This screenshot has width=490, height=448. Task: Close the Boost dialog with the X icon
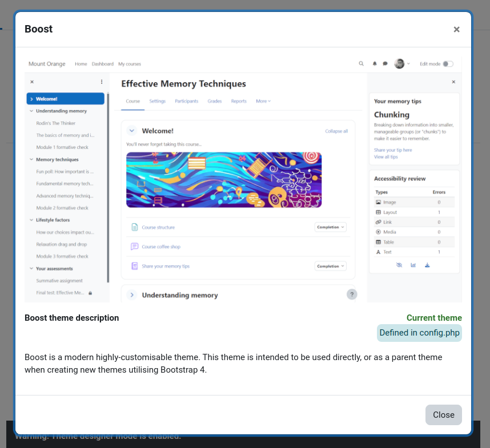[456, 29]
